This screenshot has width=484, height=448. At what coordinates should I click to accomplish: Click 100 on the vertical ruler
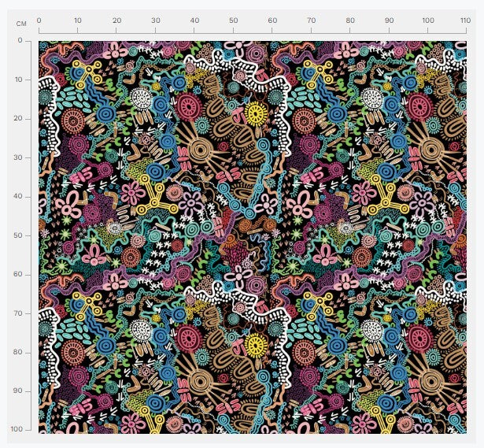tap(17, 429)
